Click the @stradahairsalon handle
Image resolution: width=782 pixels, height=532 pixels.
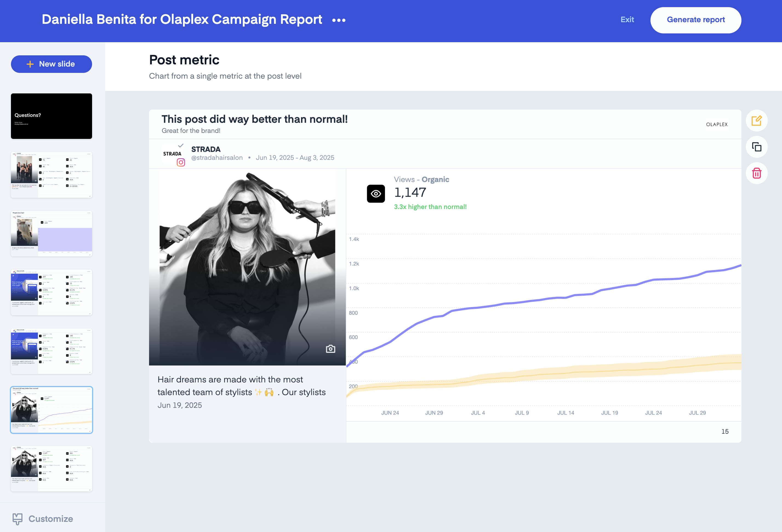pos(217,158)
